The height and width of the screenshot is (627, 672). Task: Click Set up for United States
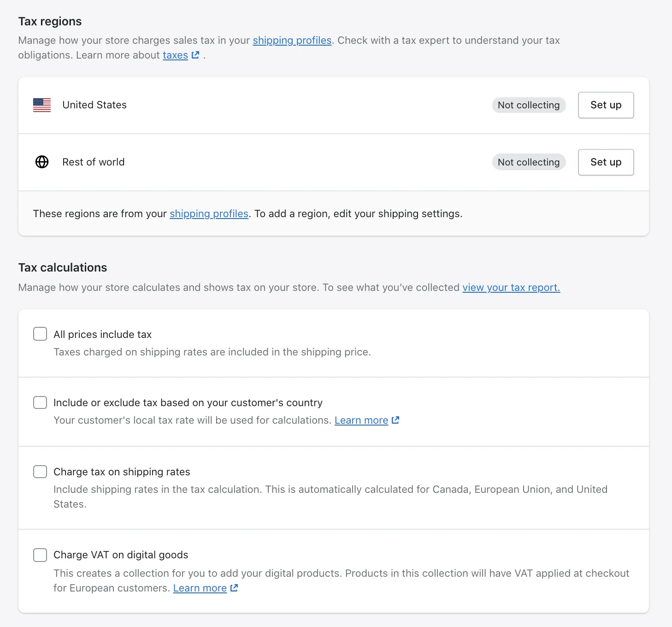[x=606, y=105]
